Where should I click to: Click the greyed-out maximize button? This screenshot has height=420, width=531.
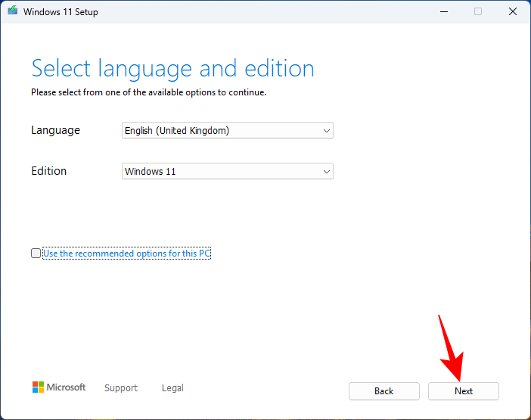pos(478,11)
